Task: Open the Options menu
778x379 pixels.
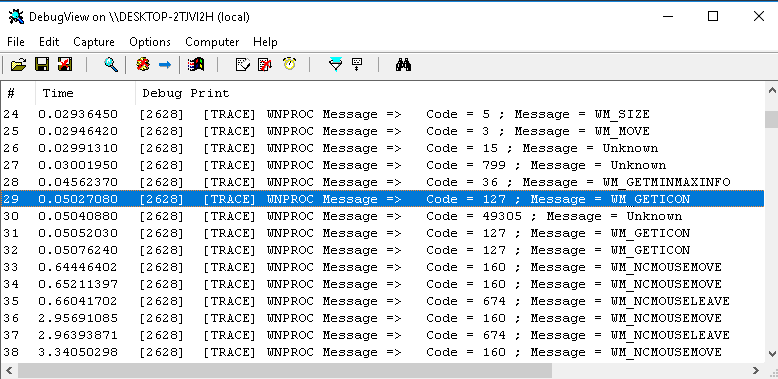Action: point(150,42)
